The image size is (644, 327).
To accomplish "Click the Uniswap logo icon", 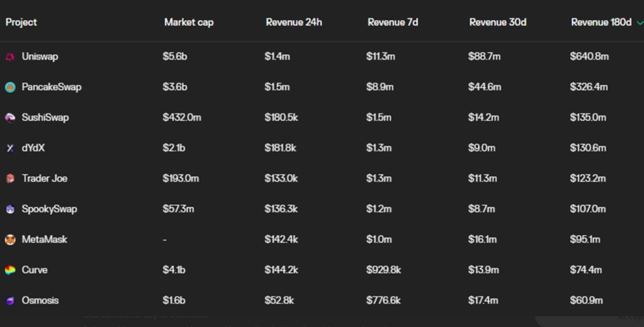I will pos(10,57).
